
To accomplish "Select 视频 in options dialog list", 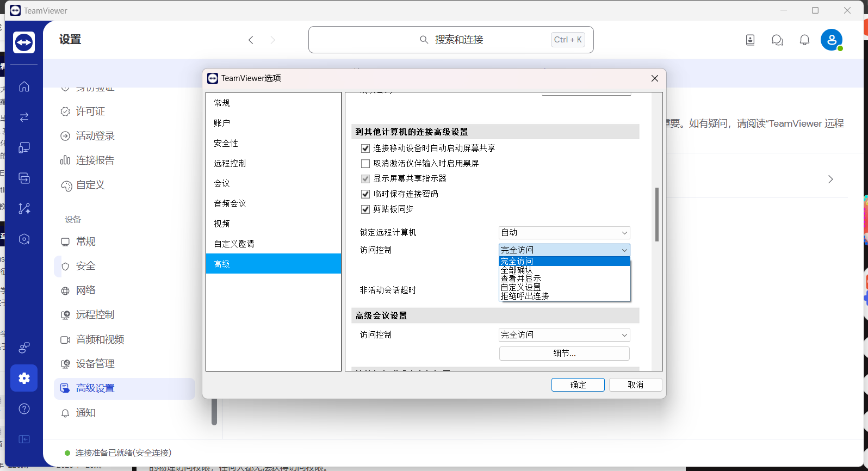I will point(274,224).
